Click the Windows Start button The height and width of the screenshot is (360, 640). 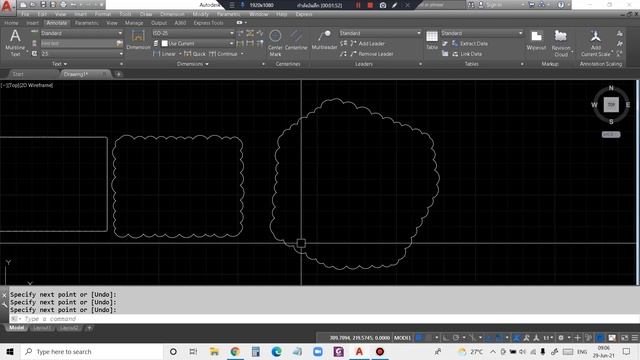click(x=10, y=351)
